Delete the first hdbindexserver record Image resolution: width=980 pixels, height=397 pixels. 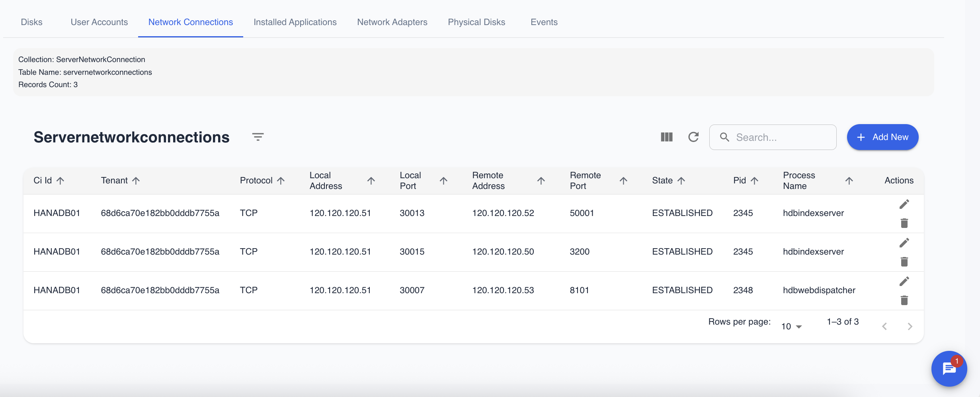(x=904, y=223)
